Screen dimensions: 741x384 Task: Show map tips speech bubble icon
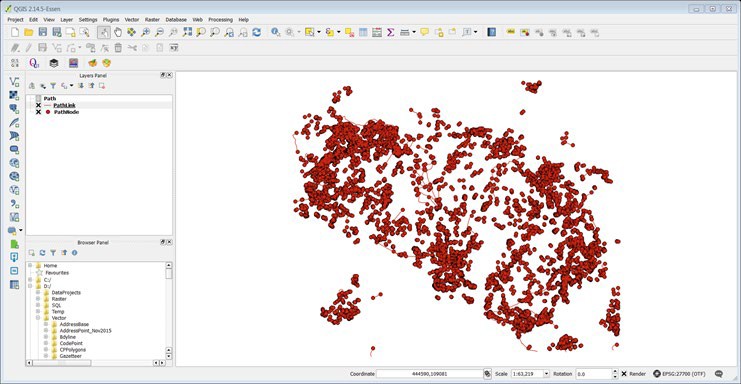click(424, 32)
